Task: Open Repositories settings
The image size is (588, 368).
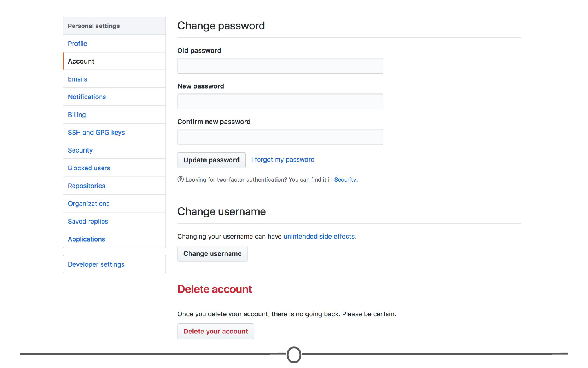Action: [87, 186]
